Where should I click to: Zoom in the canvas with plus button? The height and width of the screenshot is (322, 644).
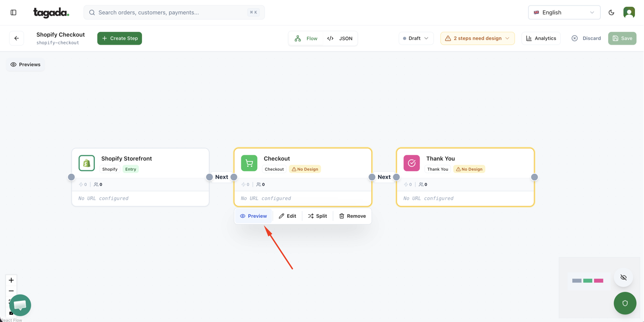11,280
